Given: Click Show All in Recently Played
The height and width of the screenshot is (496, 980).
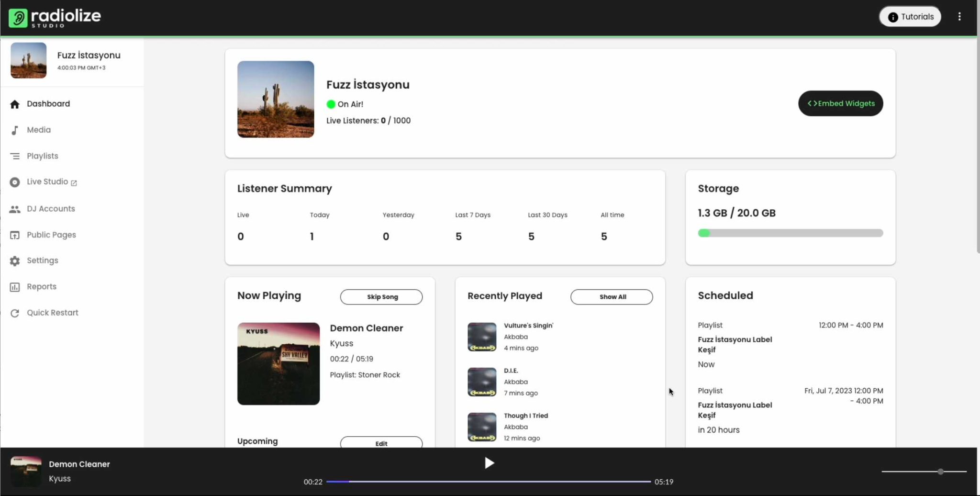Looking at the screenshot, I should coord(612,297).
